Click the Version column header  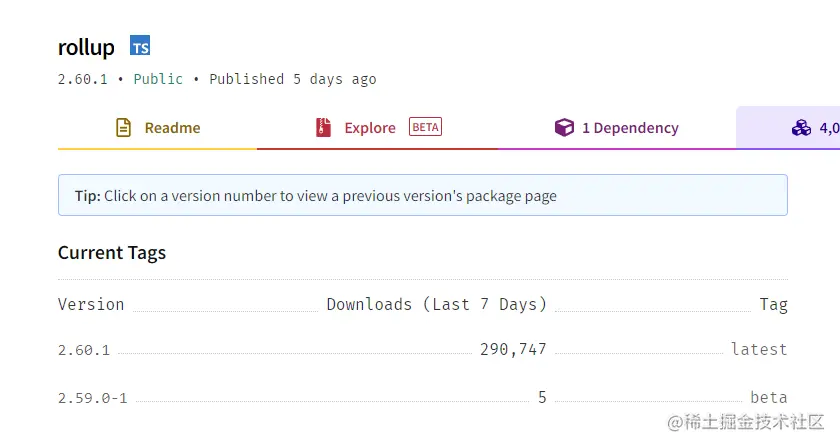(91, 304)
